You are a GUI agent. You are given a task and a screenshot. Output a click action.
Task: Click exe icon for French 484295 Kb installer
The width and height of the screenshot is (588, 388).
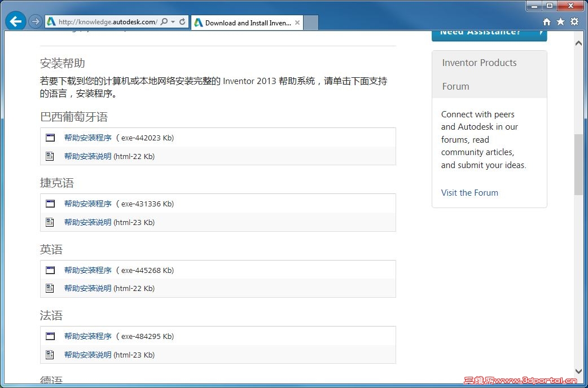[50, 336]
